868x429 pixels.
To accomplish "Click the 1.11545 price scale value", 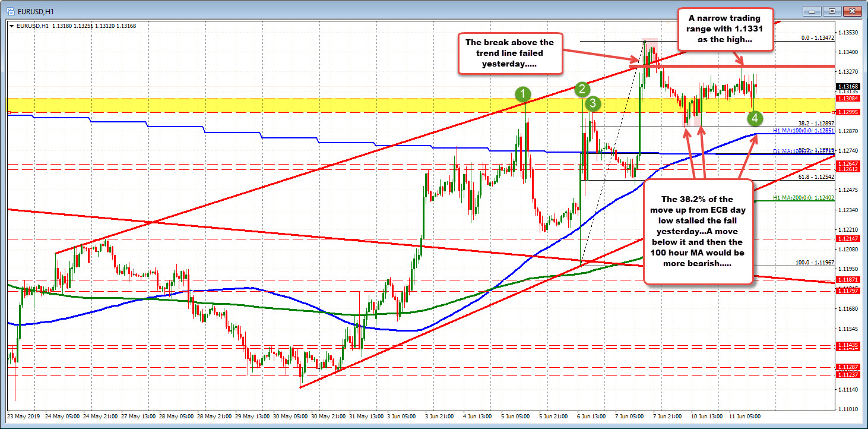I will [848, 329].
